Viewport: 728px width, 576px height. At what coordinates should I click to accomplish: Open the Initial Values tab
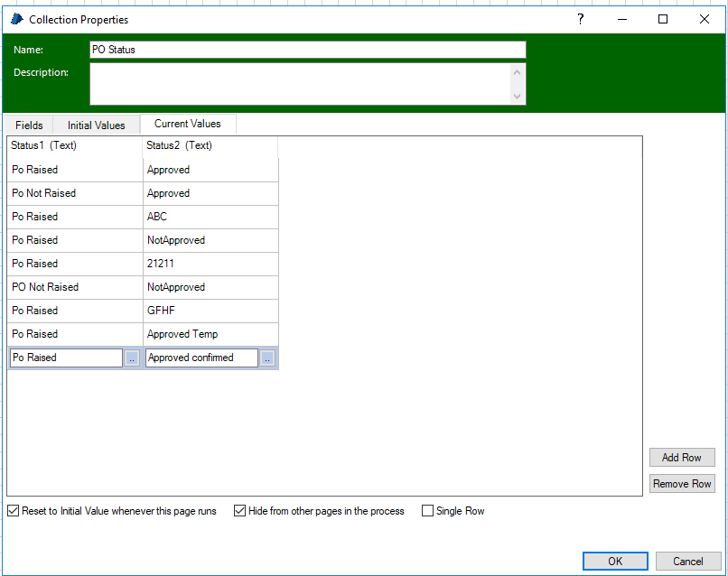96,125
